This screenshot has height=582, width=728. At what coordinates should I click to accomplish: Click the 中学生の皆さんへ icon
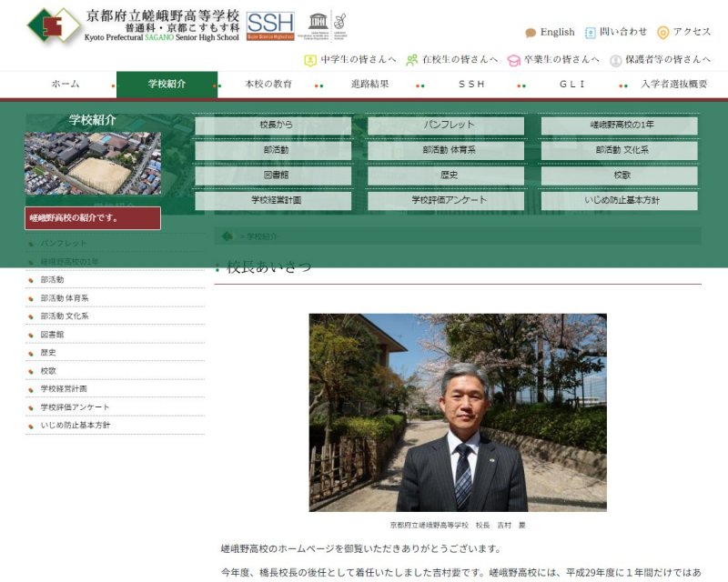[309, 60]
